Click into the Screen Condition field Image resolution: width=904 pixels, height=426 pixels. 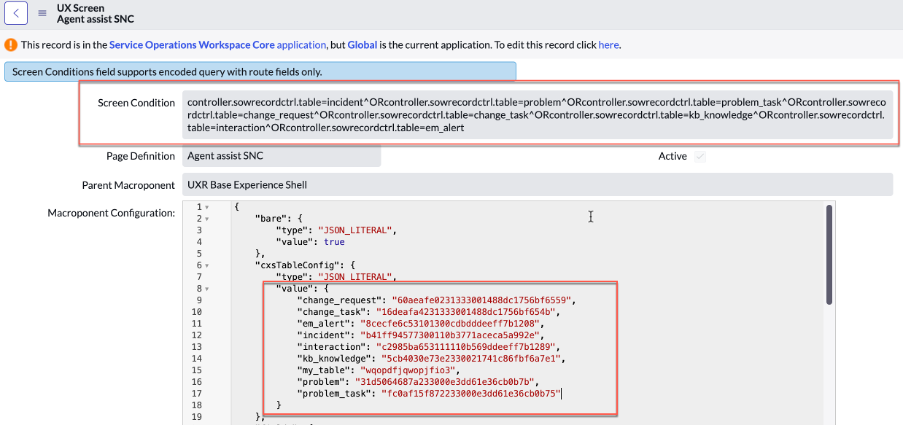(x=537, y=115)
